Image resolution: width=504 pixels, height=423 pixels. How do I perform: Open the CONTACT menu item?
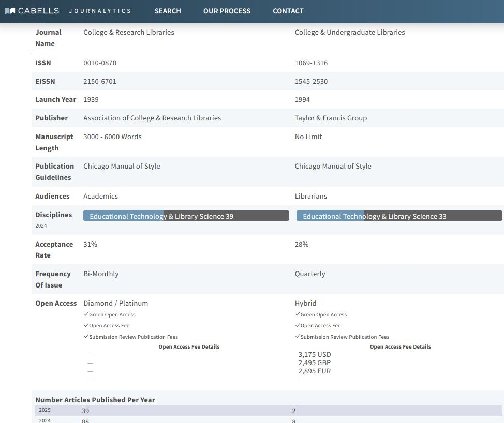288,11
